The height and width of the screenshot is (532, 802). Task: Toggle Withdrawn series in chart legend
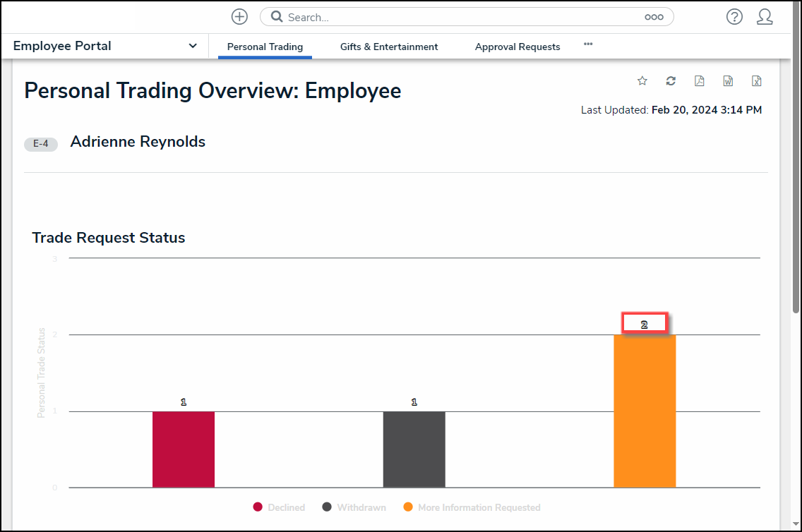pos(354,507)
